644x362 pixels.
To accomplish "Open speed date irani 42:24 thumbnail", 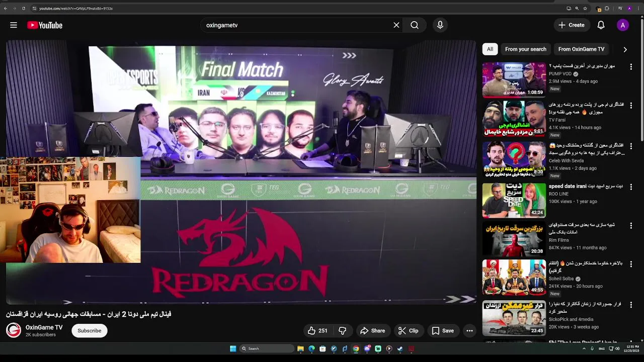I will click(514, 200).
